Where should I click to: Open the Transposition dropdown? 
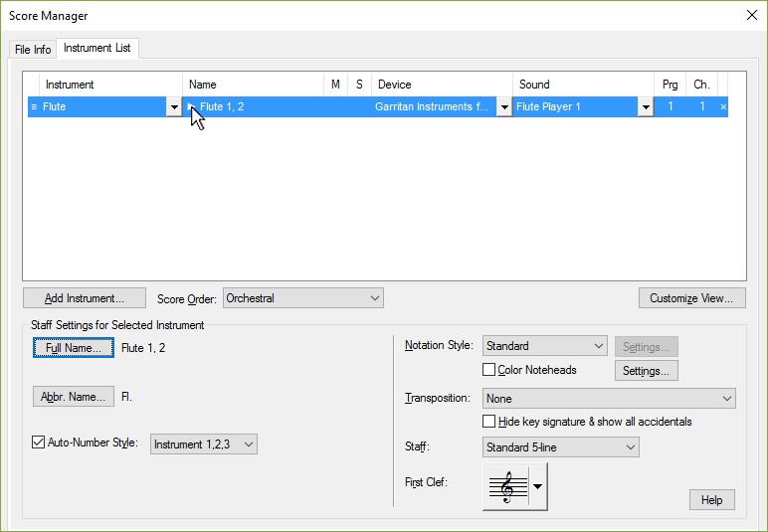(x=609, y=398)
